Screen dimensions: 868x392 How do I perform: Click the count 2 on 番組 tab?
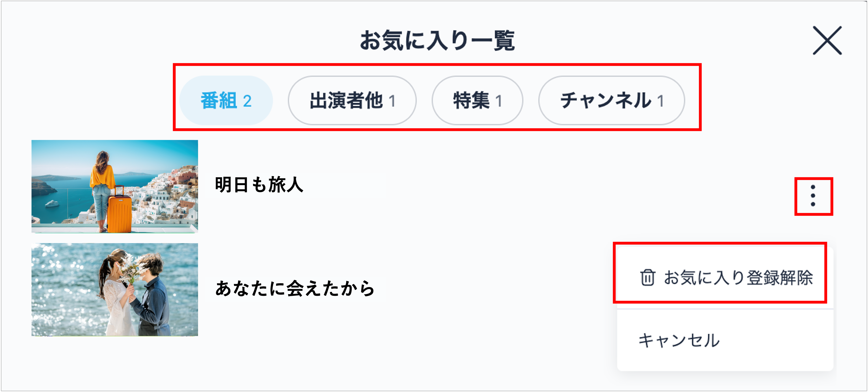(247, 101)
